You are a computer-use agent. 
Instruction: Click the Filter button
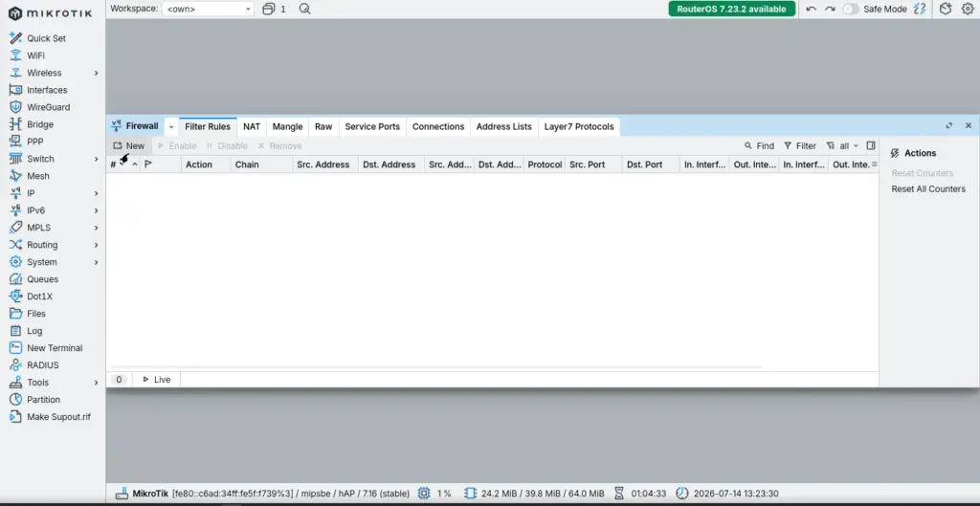[800, 145]
